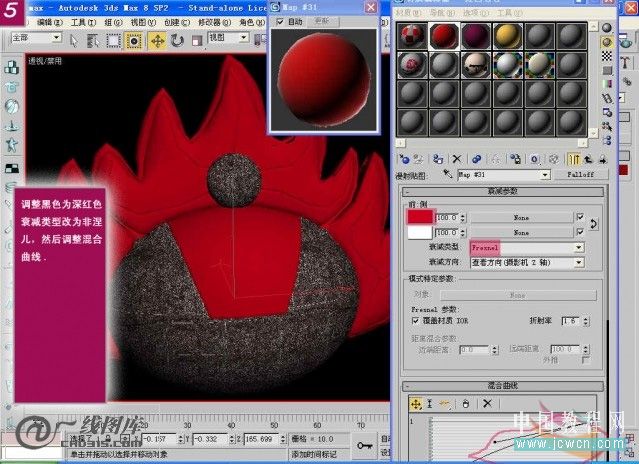Click Reset Map X icon in material toolbar
Screen dimensions: 639x464
pos(457,159)
